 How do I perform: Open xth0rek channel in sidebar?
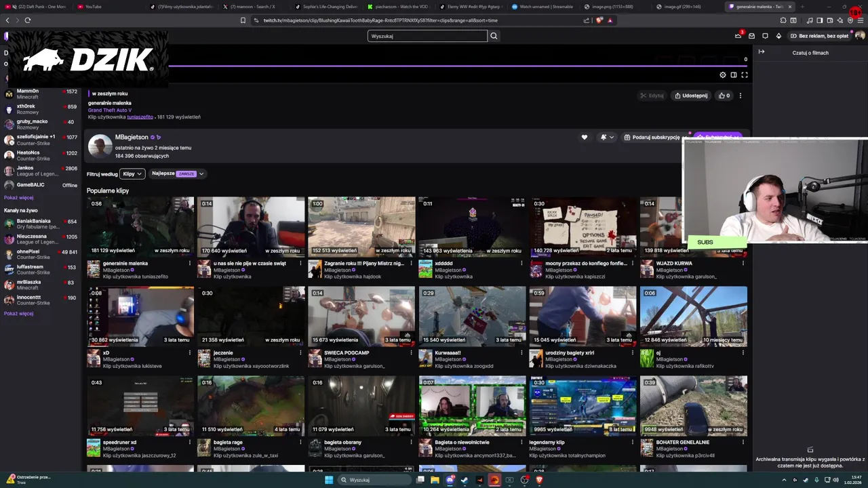pos(40,109)
